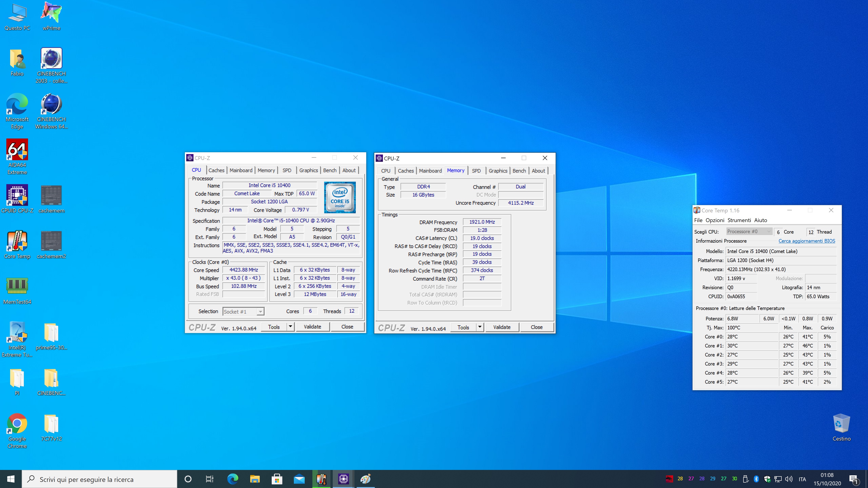Viewport: 868px width, 488px height.
Task: Switch to Caches tab in left CPU-Z
Action: (x=216, y=170)
